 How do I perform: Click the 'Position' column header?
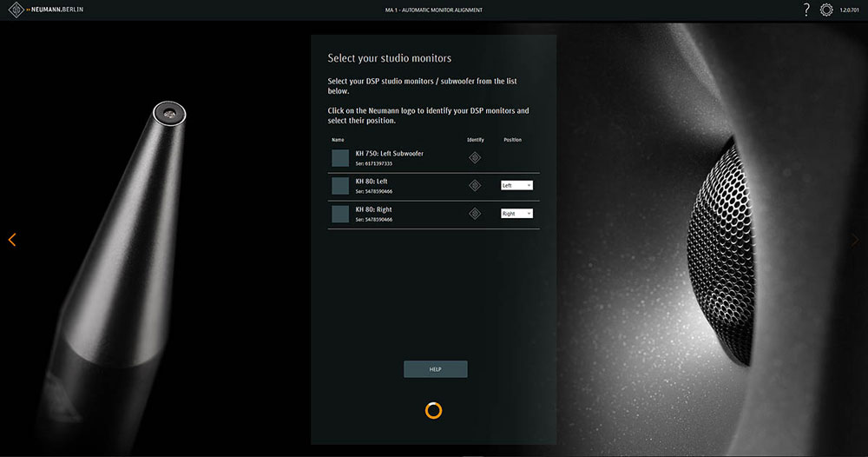click(x=513, y=140)
